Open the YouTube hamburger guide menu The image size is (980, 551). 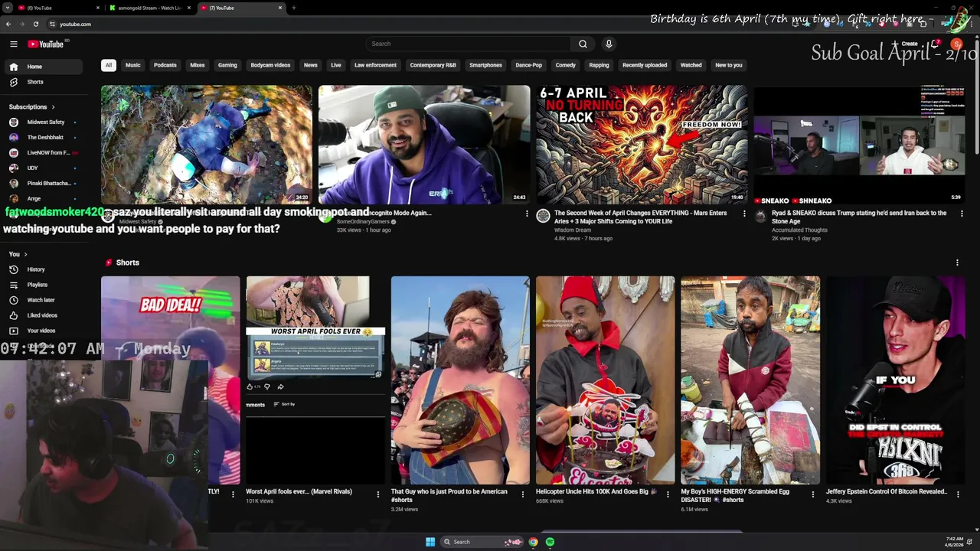pos(14,44)
